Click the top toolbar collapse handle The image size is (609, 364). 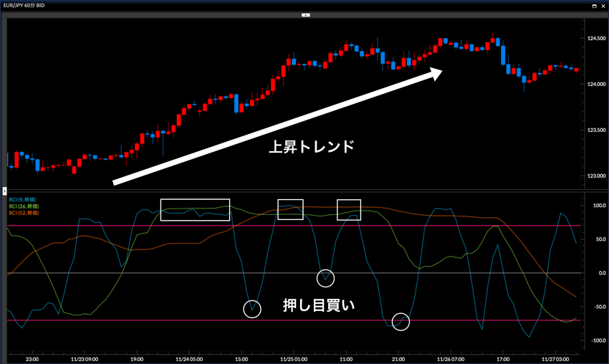click(304, 14)
